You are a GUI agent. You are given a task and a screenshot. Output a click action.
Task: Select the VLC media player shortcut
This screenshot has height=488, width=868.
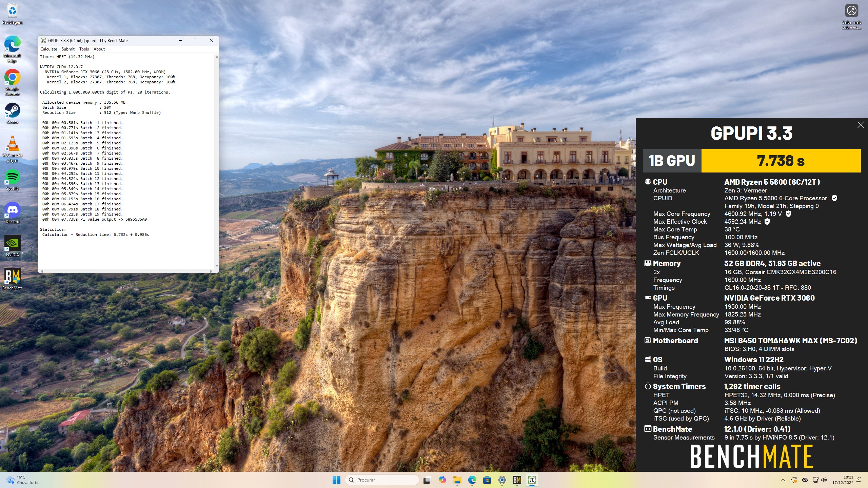[x=12, y=149]
